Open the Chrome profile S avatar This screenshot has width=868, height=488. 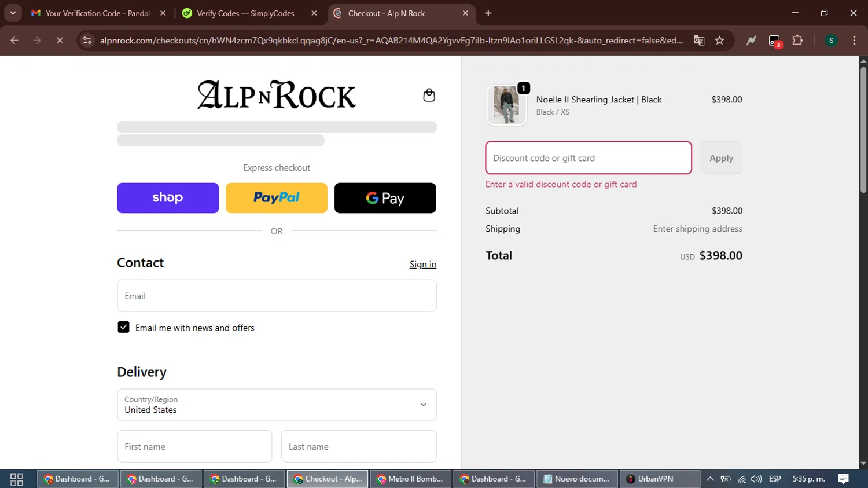pyautogui.click(x=831, y=41)
